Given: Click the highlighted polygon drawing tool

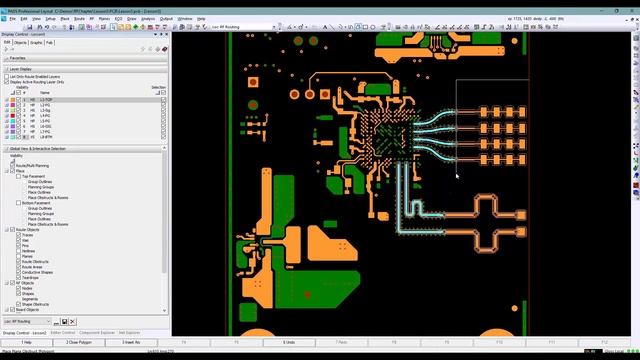Looking at the screenshot, I should (358, 27).
